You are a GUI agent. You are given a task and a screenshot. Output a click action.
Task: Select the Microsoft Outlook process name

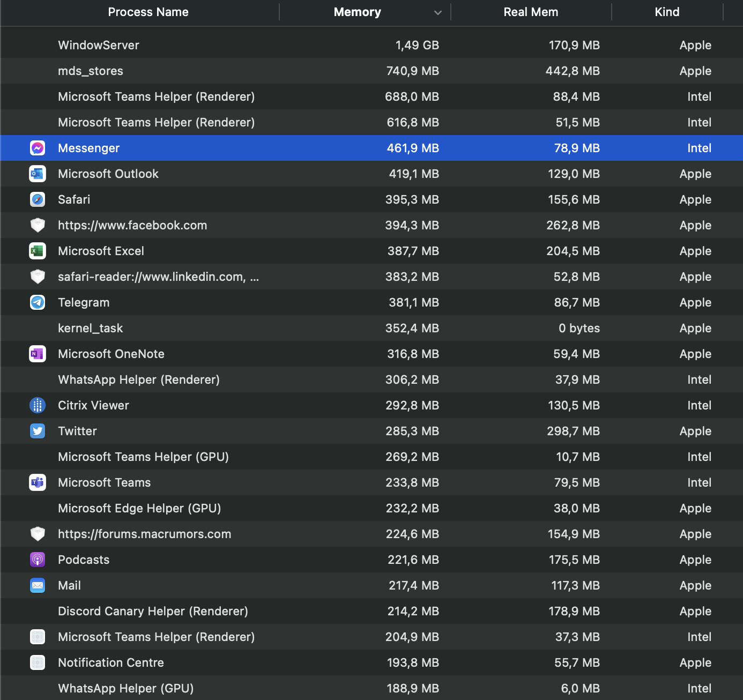(108, 174)
